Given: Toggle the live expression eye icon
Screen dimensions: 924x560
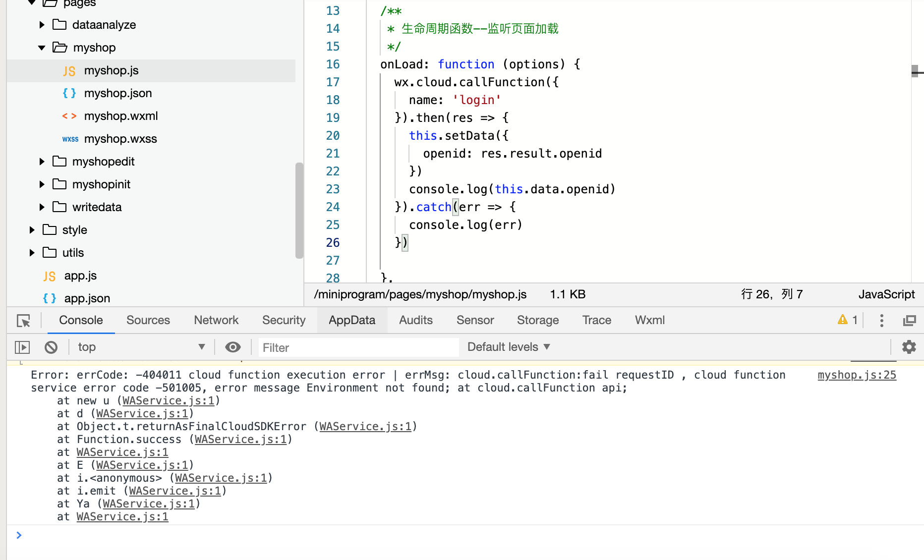Looking at the screenshot, I should (x=232, y=347).
